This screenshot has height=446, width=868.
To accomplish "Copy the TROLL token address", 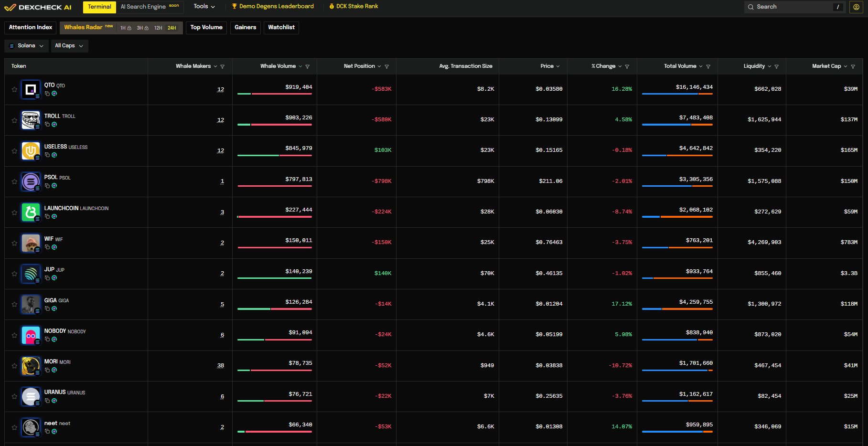I will [47, 124].
